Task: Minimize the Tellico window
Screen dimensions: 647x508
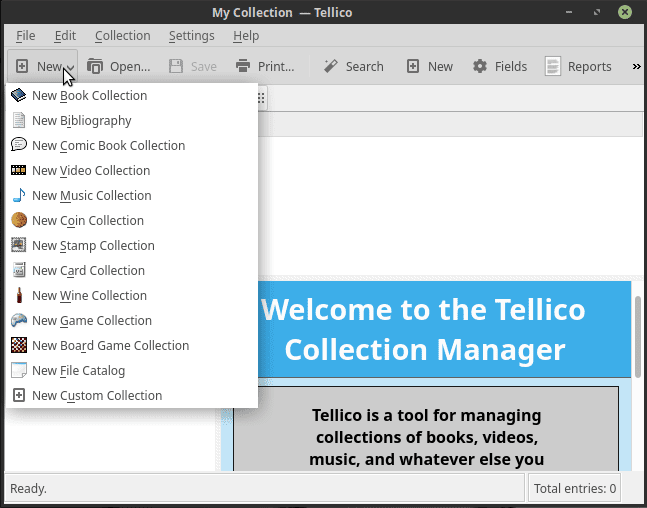Action: [569, 12]
